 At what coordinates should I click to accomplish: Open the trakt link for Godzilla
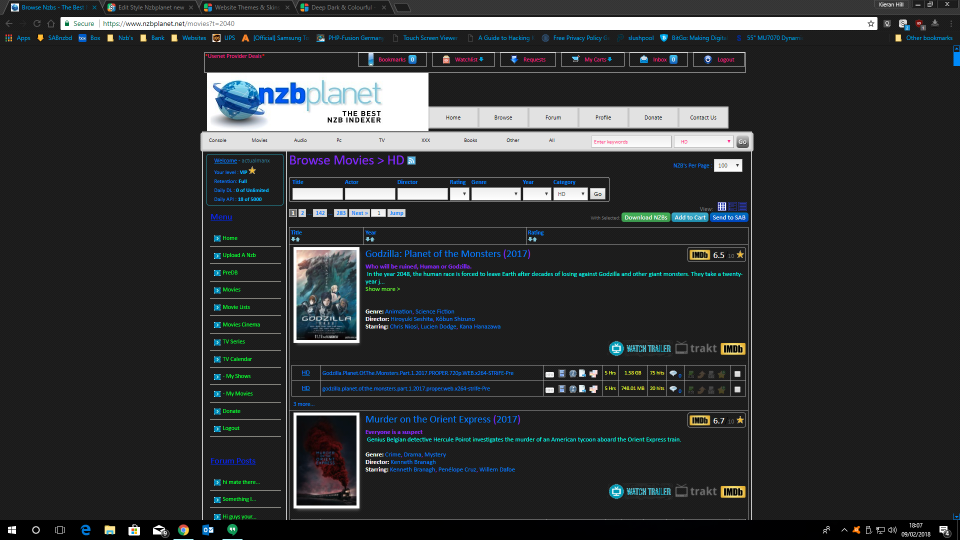(696, 348)
